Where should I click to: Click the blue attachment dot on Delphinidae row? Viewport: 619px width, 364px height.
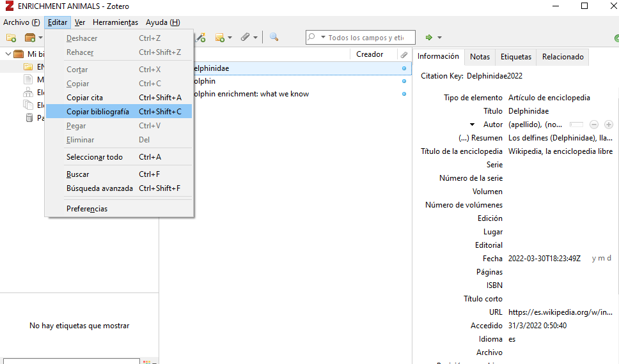click(x=404, y=68)
